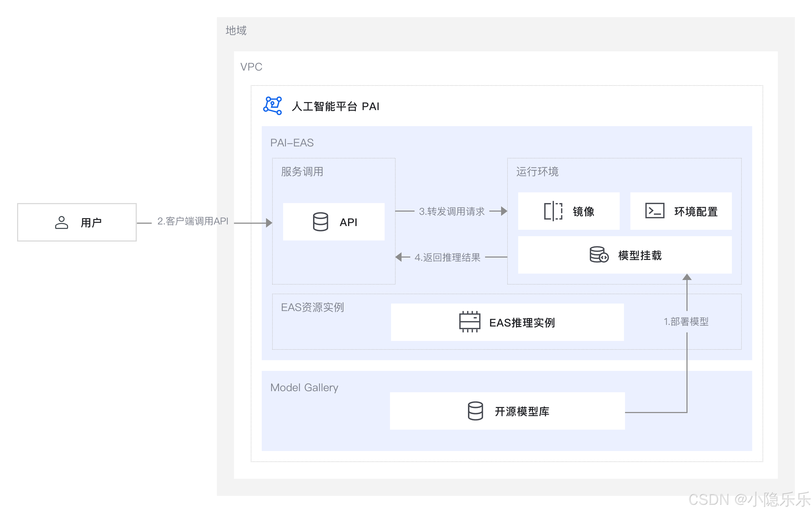This screenshot has width=812, height=513.
Task: Click the API database cylinder icon
Action: point(320,221)
